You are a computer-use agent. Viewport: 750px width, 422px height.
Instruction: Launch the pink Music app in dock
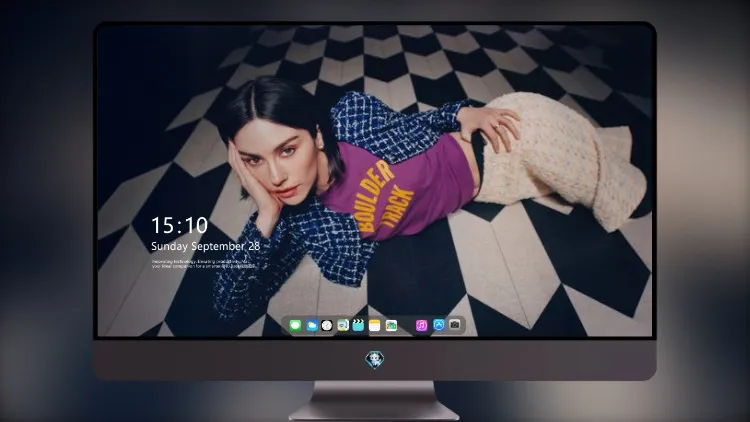(421, 326)
